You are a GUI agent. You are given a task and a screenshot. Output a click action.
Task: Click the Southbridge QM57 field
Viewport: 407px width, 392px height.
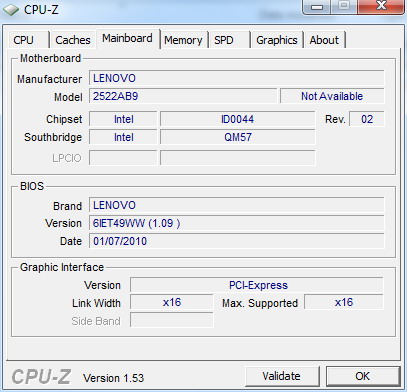pos(238,137)
